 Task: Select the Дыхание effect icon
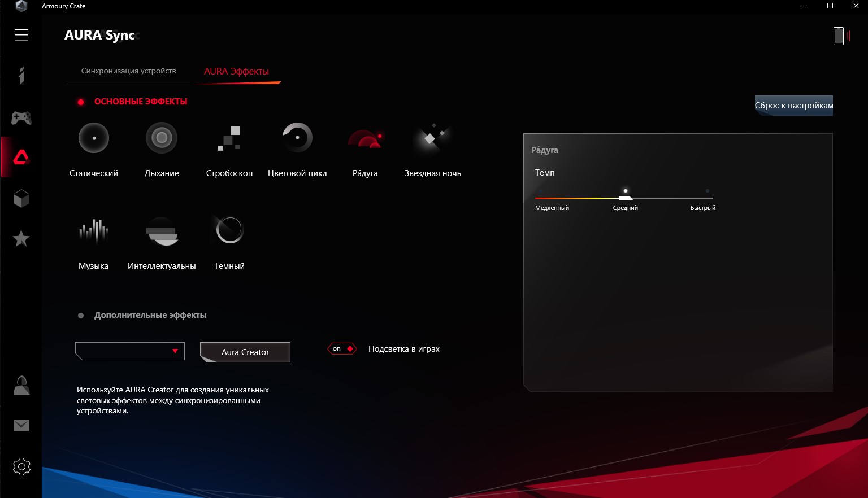click(x=162, y=138)
